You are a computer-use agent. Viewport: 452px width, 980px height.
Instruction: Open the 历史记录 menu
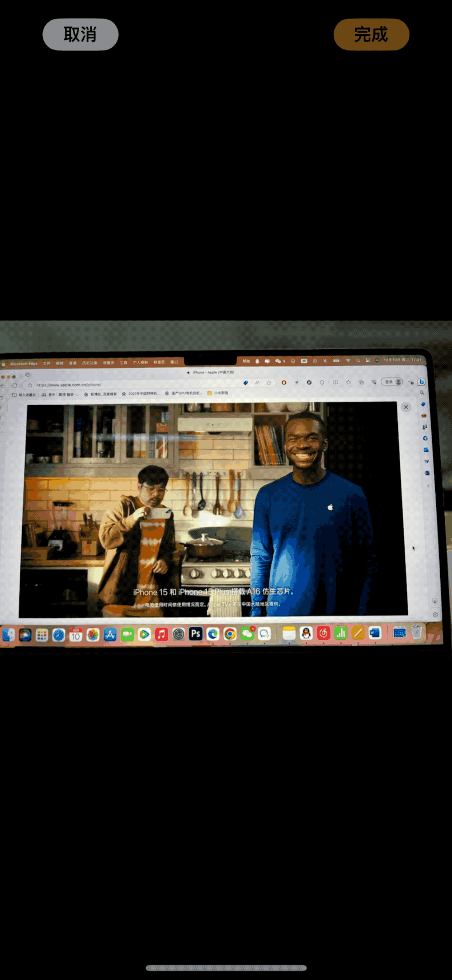tap(89, 363)
